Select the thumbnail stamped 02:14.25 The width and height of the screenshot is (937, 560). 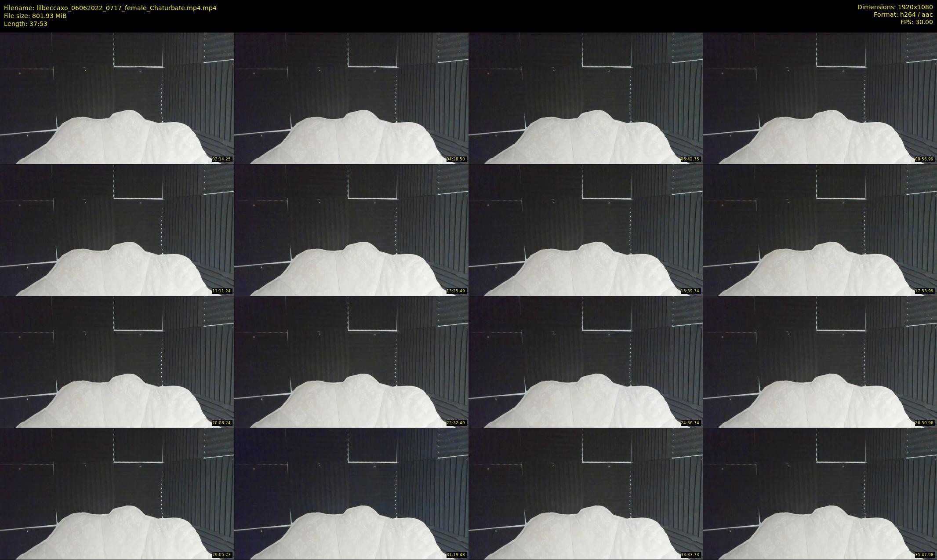click(117, 98)
